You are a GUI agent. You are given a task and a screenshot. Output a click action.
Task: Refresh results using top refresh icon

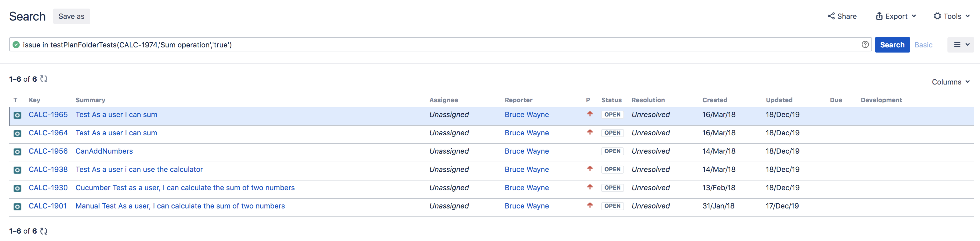click(x=44, y=79)
